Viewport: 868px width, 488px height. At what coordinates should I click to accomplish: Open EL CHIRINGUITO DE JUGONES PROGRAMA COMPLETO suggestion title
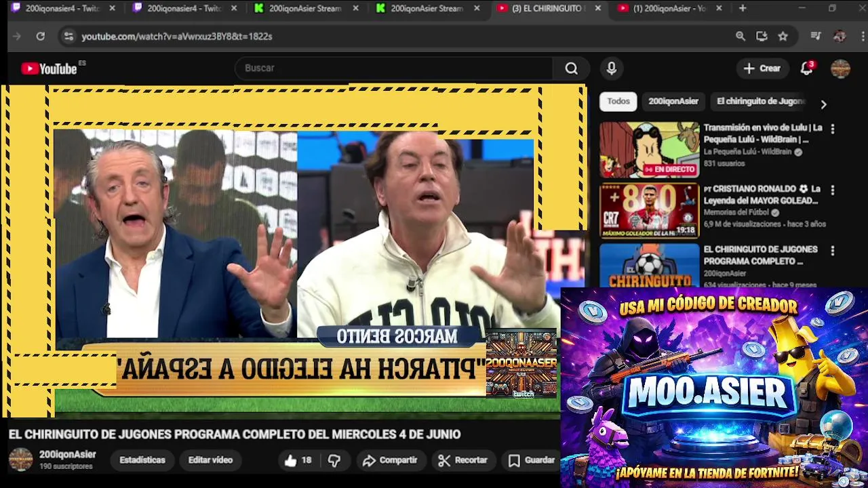pyautogui.click(x=760, y=256)
